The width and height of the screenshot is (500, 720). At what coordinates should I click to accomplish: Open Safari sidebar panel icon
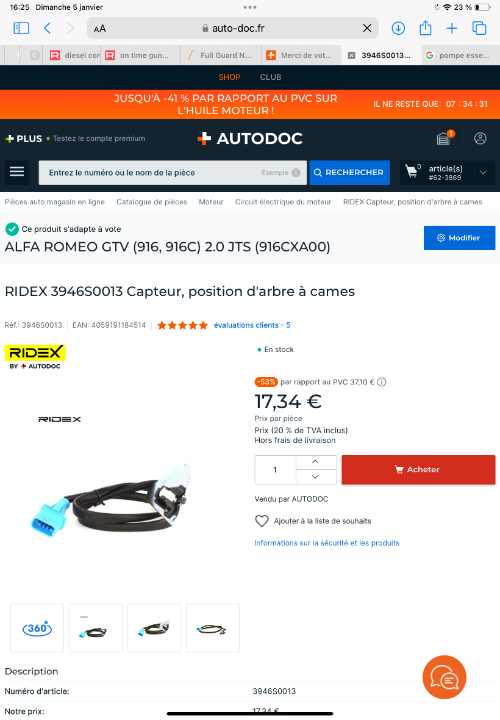coord(21,28)
